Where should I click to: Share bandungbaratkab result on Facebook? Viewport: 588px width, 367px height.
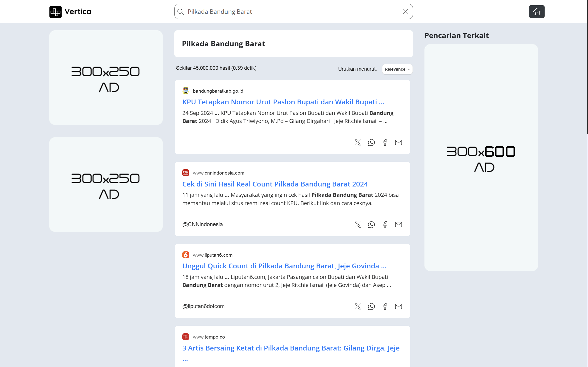point(385,142)
